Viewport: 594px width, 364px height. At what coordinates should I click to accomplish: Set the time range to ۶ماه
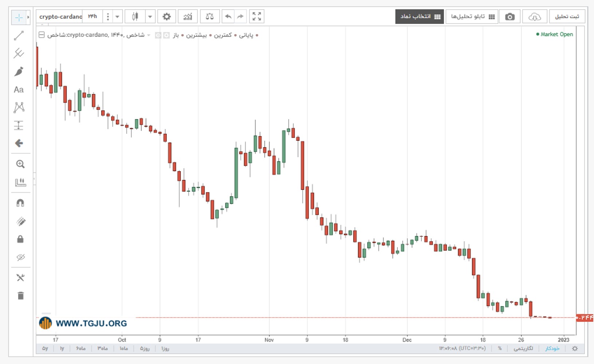coord(81,348)
